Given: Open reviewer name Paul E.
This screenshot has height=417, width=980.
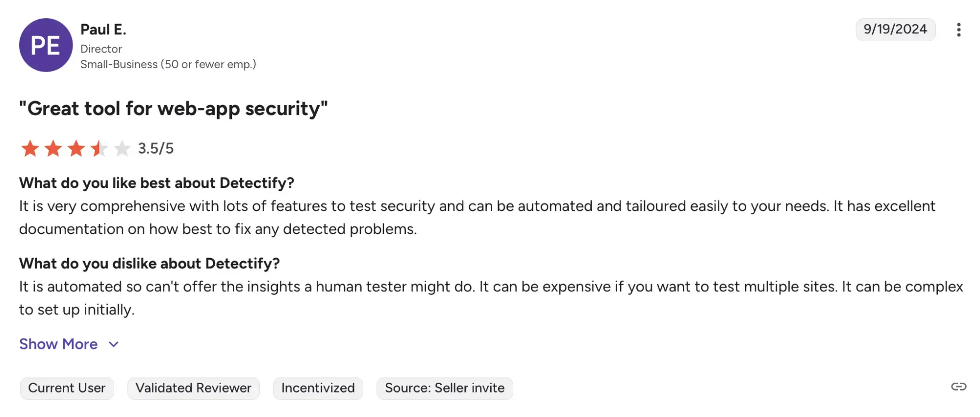Looking at the screenshot, I should [x=103, y=29].
